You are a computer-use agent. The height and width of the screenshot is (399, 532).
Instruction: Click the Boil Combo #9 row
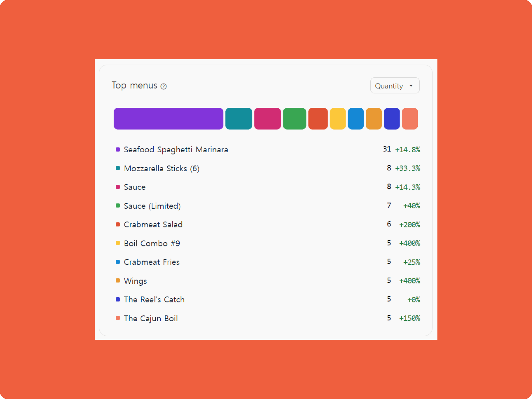[x=152, y=243]
